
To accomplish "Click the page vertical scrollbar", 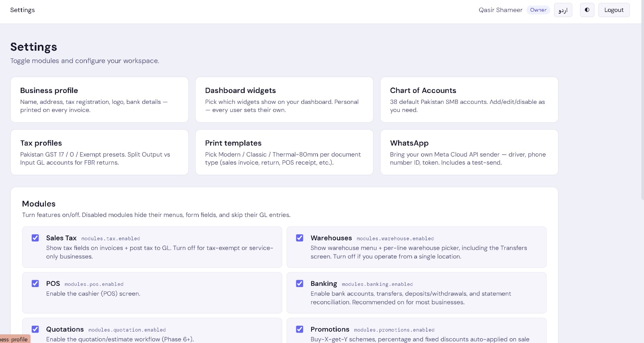I will point(642,101).
